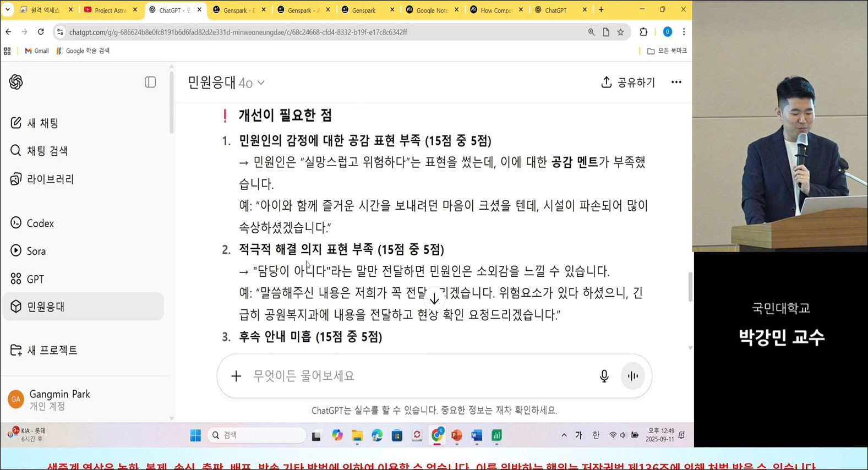The width and height of the screenshot is (868, 470).
Task: Open the 라이브러리 library
Action: 50,179
